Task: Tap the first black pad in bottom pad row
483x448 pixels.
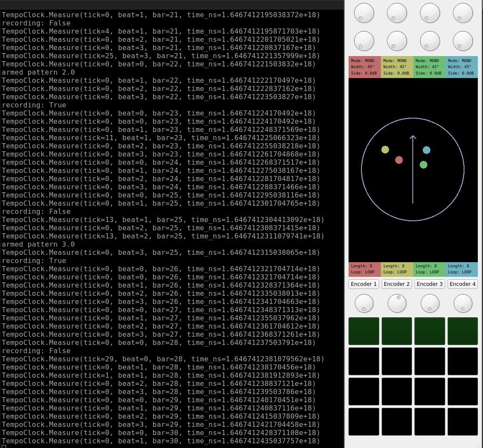Action: pos(364,422)
